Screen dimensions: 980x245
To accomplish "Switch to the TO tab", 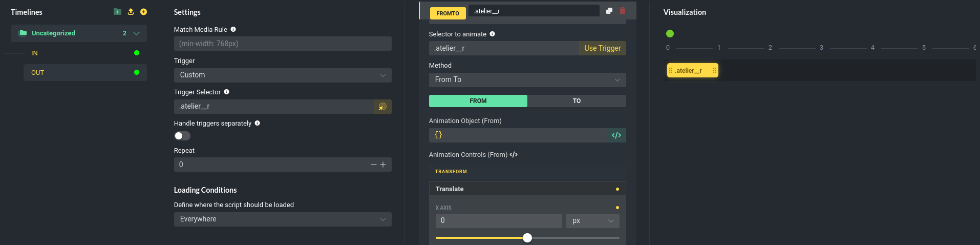I will (577, 101).
